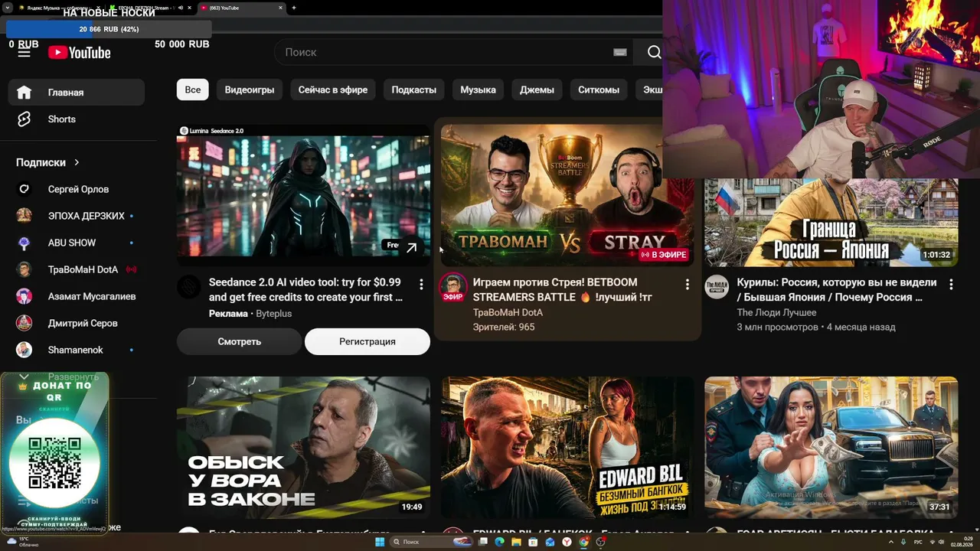
Task: Open the Главная home sidebar item
Action: point(77,93)
